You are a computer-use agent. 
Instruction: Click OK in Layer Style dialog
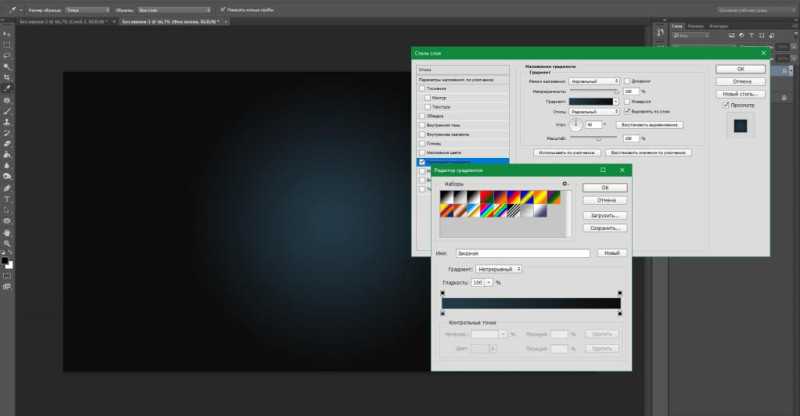click(x=740, y=69)
